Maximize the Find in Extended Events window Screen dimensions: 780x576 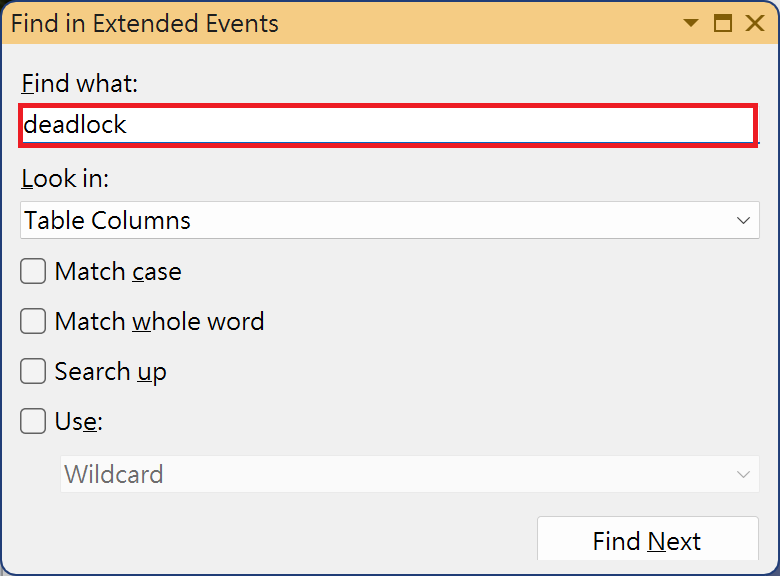722,23
